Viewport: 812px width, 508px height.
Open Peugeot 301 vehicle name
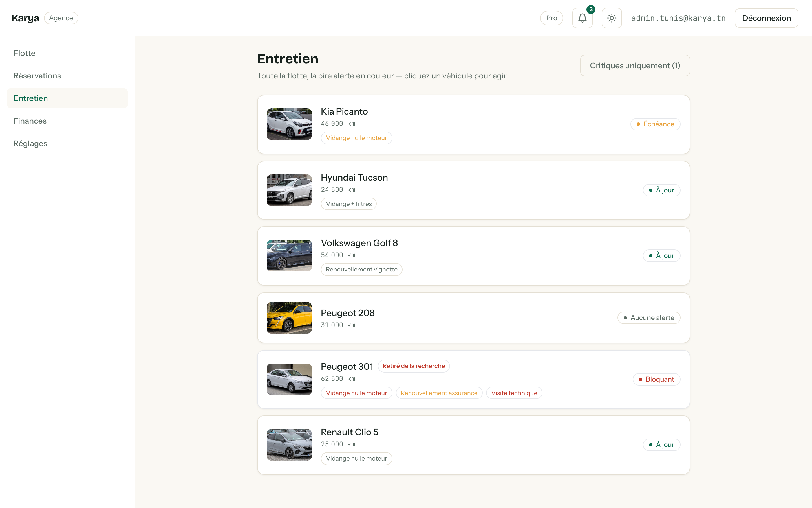tap(347, 366)
